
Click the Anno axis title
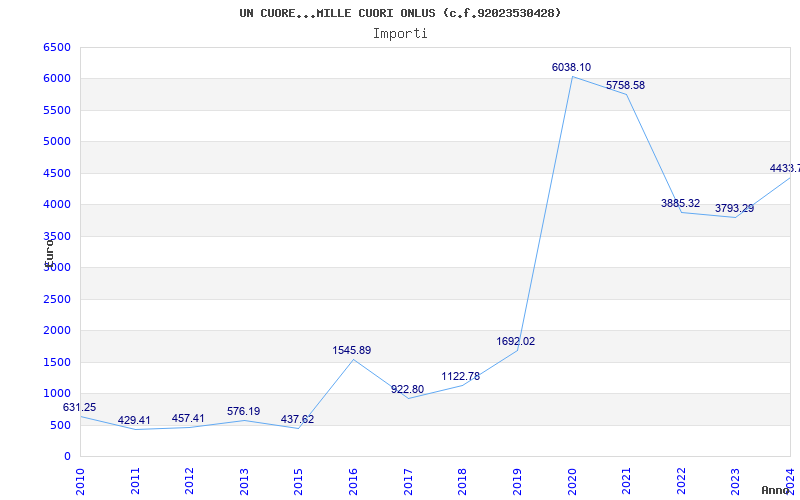(776, 490)
